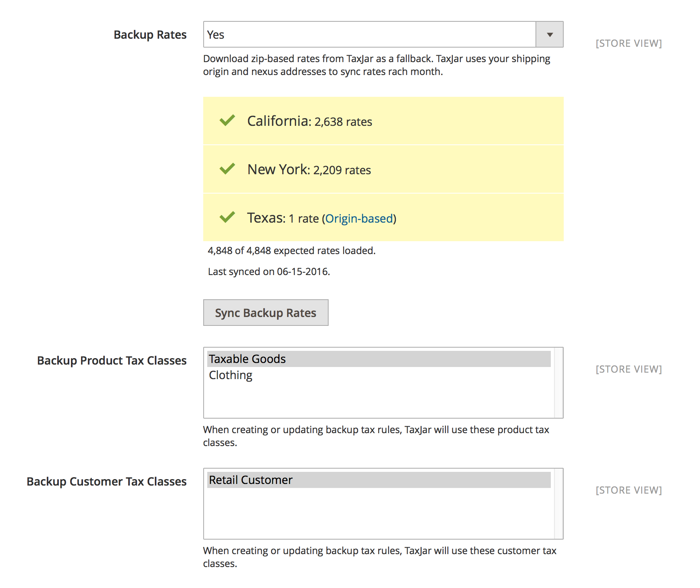
Task: Open the Backup Rates dropdown arrow
Action: point(549,35)
